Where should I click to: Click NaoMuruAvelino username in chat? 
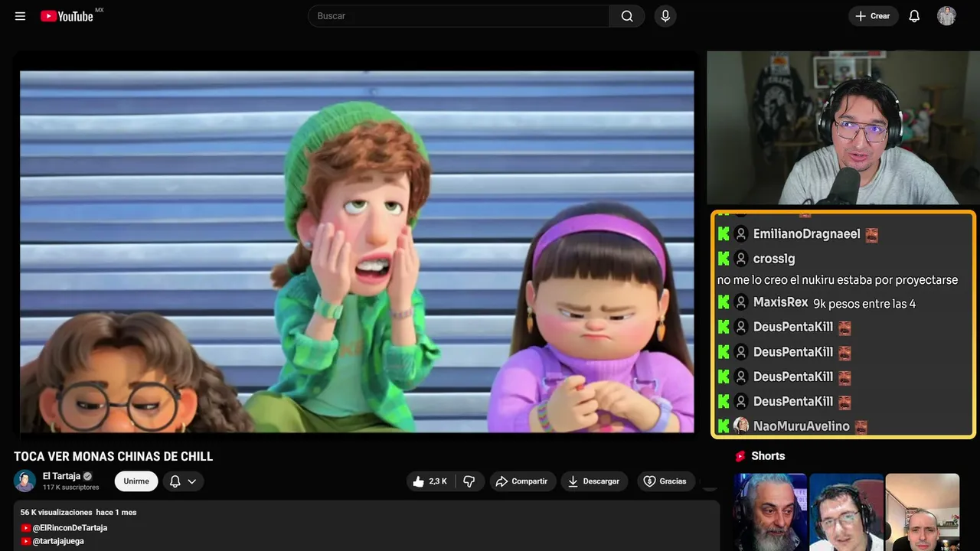[x=802, y=426]
